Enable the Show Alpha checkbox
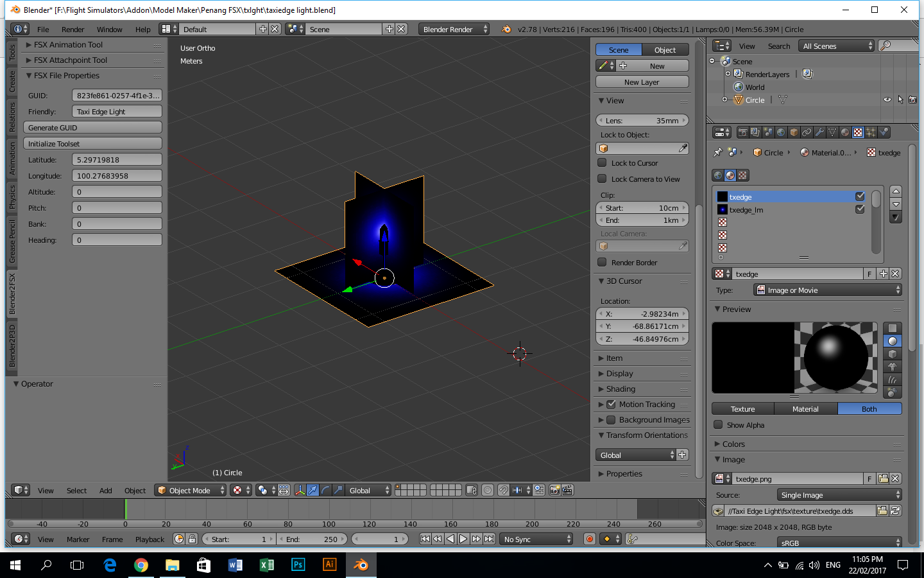Viewport: 924px width, 578px height. tap(718, 425)
